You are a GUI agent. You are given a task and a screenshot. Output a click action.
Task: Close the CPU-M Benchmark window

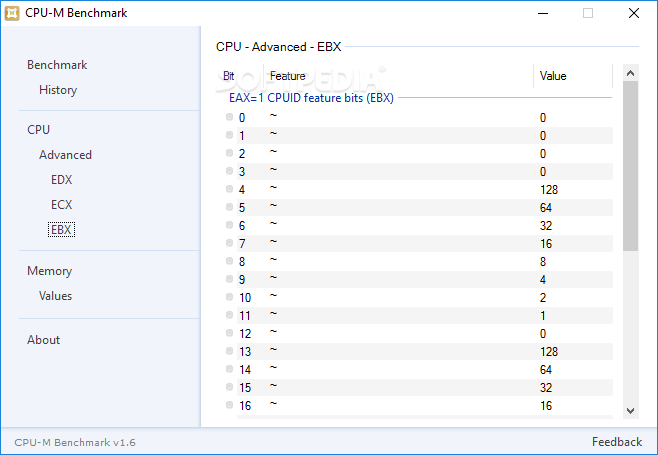[634, 13]
